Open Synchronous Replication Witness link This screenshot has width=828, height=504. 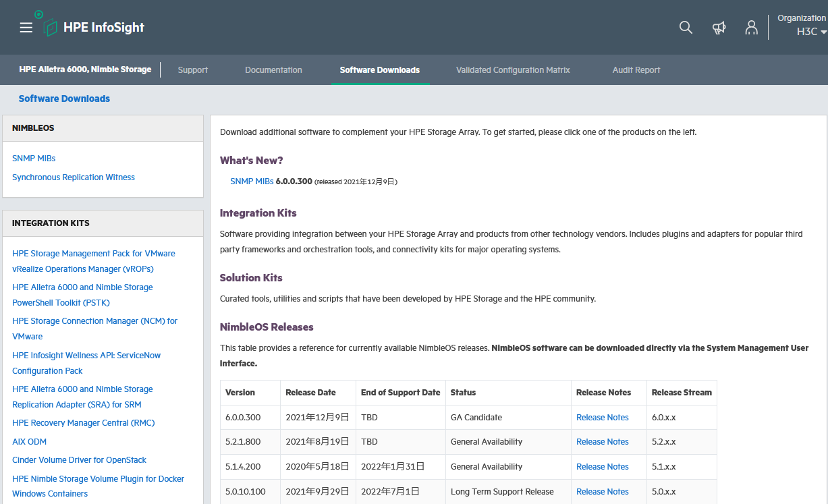pos(74,177)
